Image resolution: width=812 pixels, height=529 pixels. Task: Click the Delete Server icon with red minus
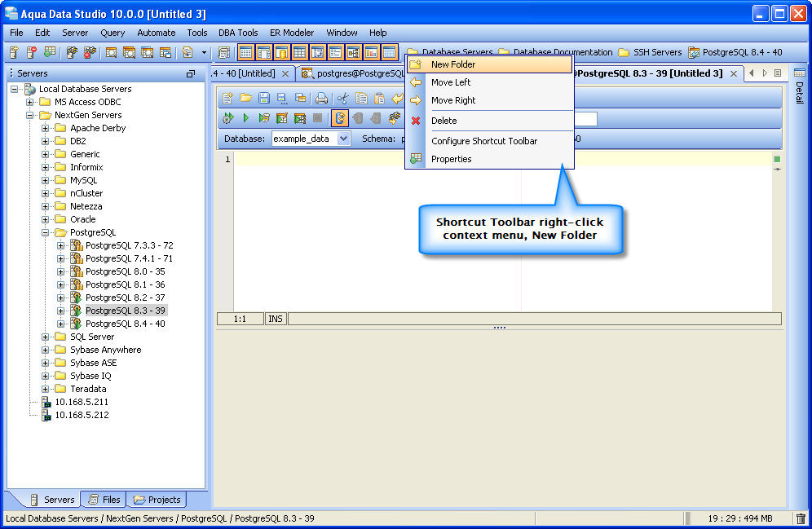tap(32, 52)
